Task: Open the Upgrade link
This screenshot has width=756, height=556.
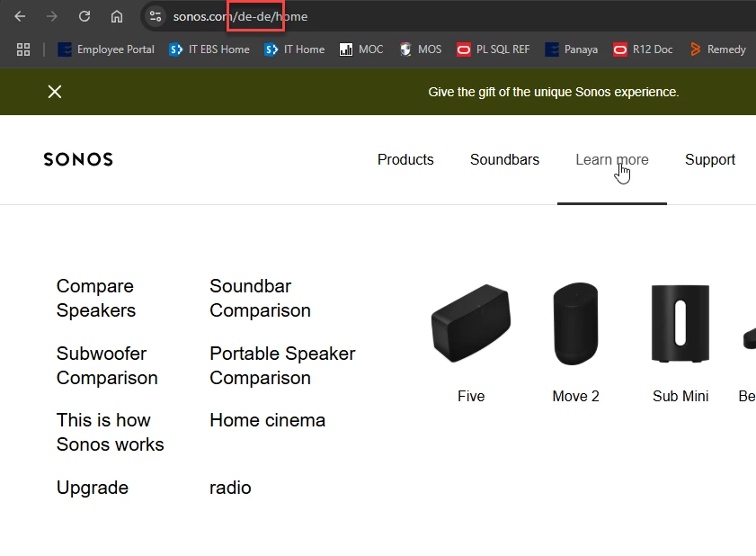Action: (x=93, y=488)
